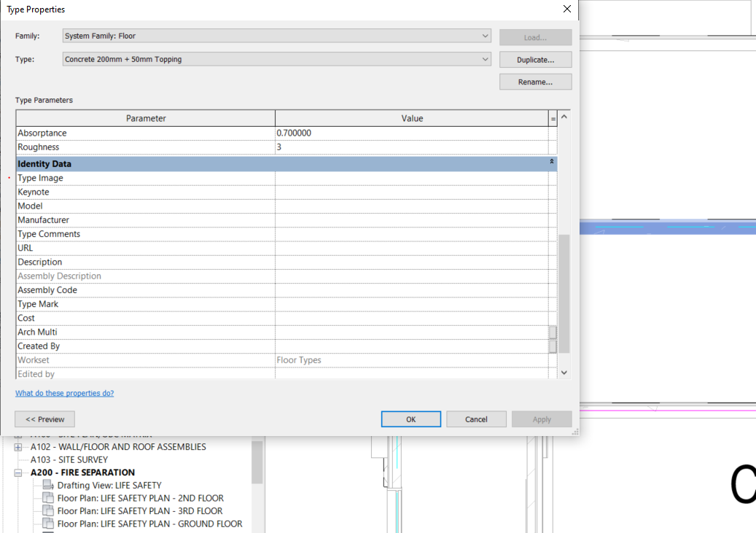
Task: Open the Family dropdown listing System Family: Floor
Action: coord(484,35)
